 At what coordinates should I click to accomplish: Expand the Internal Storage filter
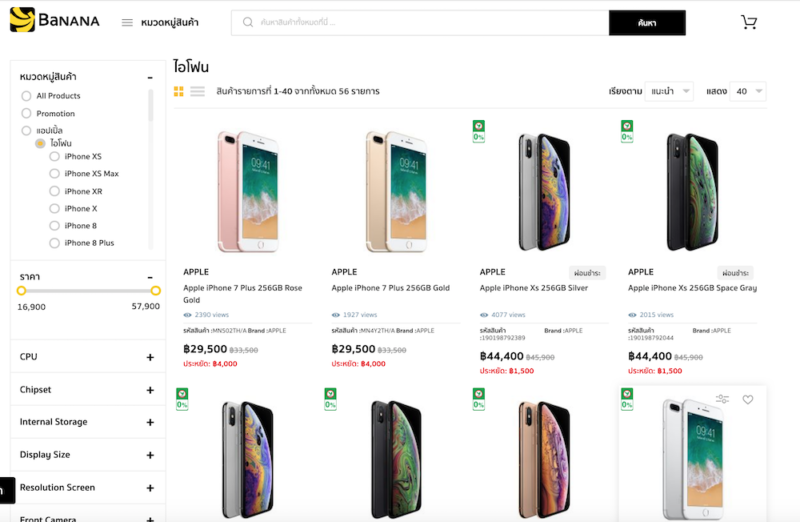pyautogui.click(x=150, y=422)
